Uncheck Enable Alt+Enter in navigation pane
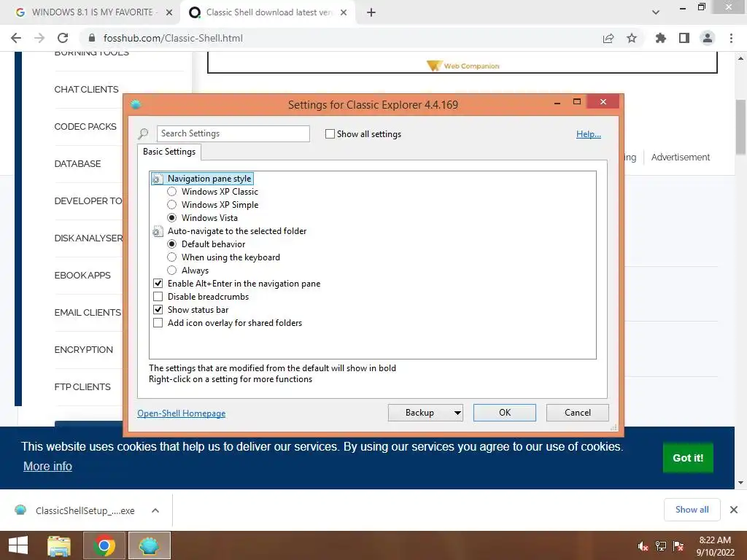This screenshot has width=747, height=560. pyautogui.click(x=158, y=284)
